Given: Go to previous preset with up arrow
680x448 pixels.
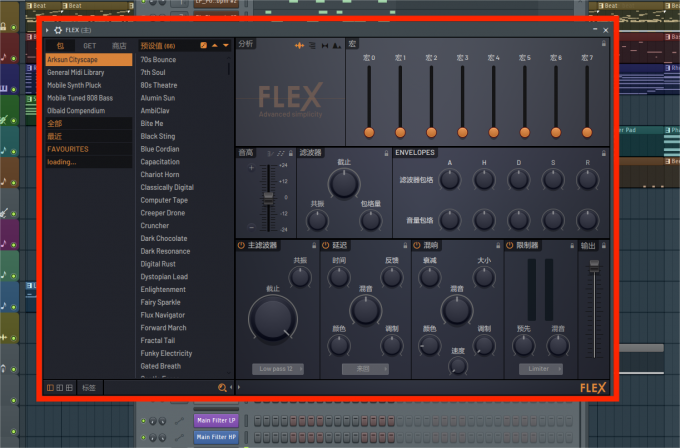Looking at the screenshot, I should (x=215, y=45).
